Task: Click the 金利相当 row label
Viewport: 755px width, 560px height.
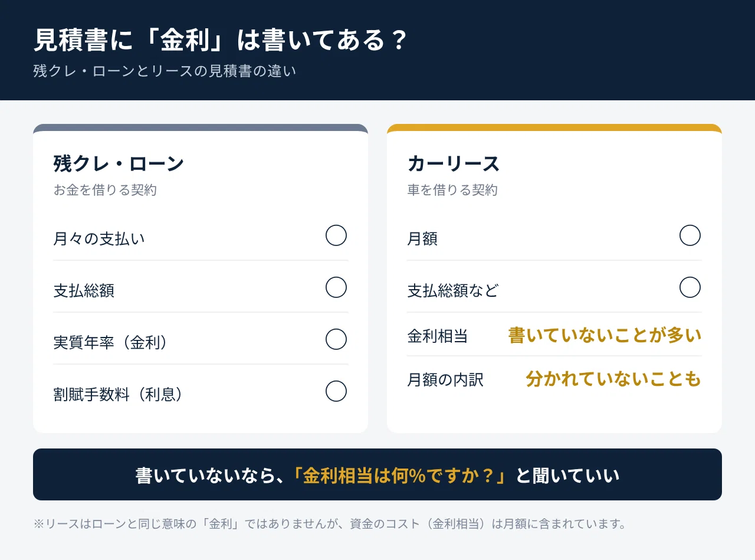Action: coord(438,336)
